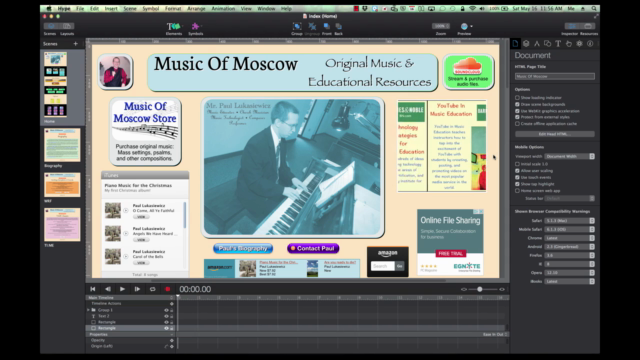Enable Home screen web app checkbox
Image resolution: width=640 pixels, height=360 pixels.
[517, 191]
